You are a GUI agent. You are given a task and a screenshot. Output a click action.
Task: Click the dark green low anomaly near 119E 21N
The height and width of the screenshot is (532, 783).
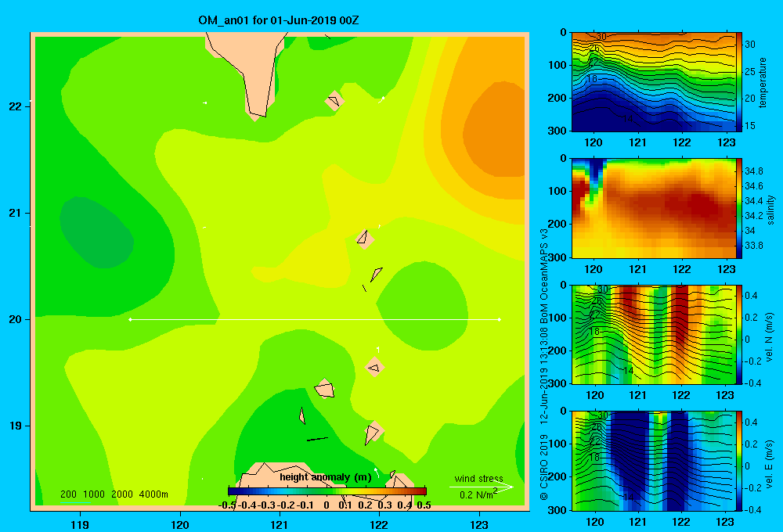[x=96, y=232]
